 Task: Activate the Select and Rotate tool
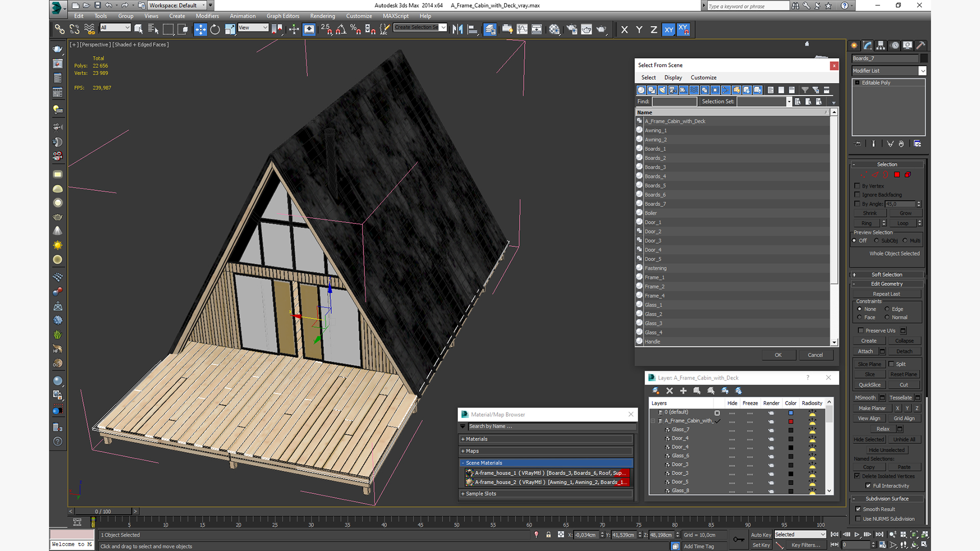[215, 30]
